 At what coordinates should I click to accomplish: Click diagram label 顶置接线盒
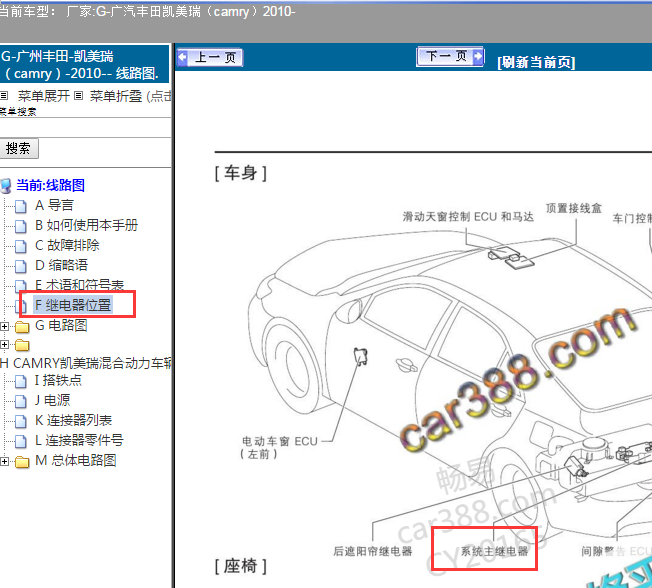[574, 208]
